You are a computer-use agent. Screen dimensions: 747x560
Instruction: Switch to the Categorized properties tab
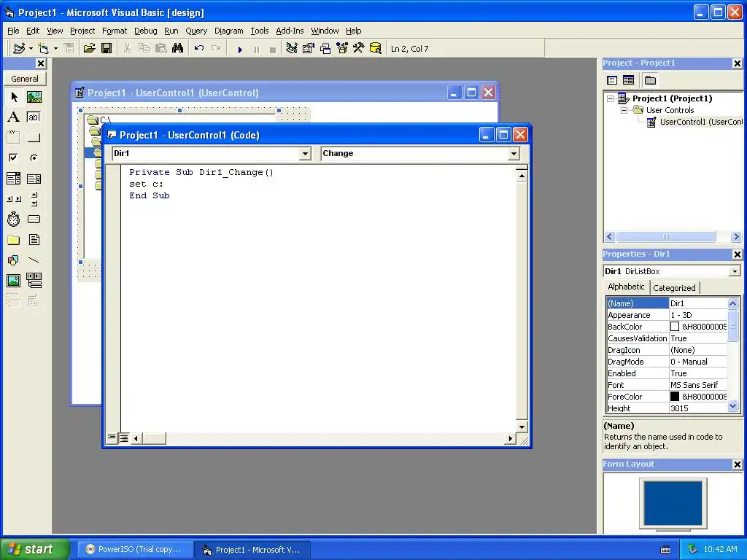click(x=673, y=287)
